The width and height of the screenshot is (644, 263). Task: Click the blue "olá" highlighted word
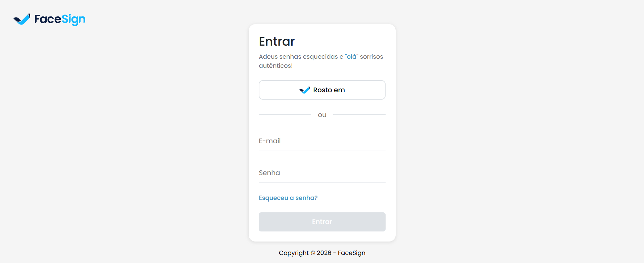coord(352,57)
